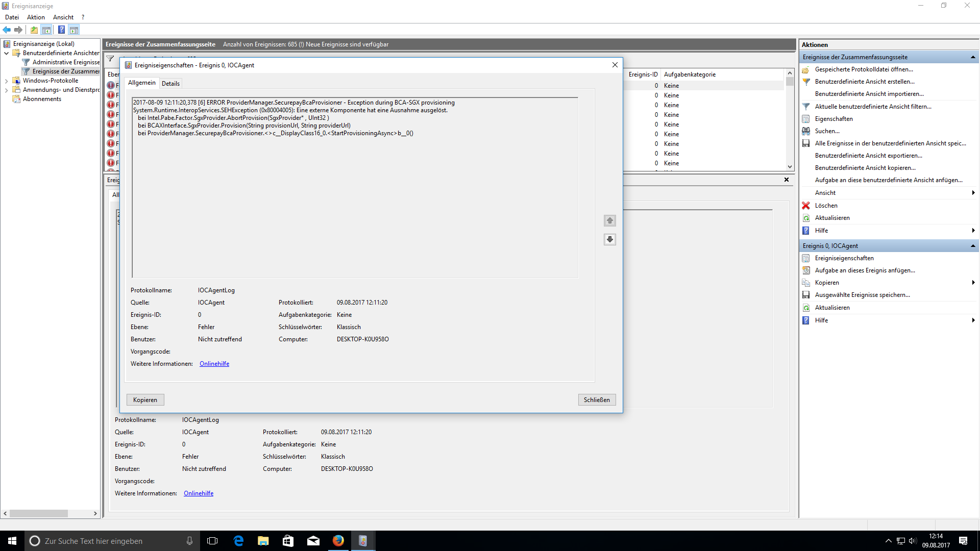Open the Aktion menu

click(36, 17)
